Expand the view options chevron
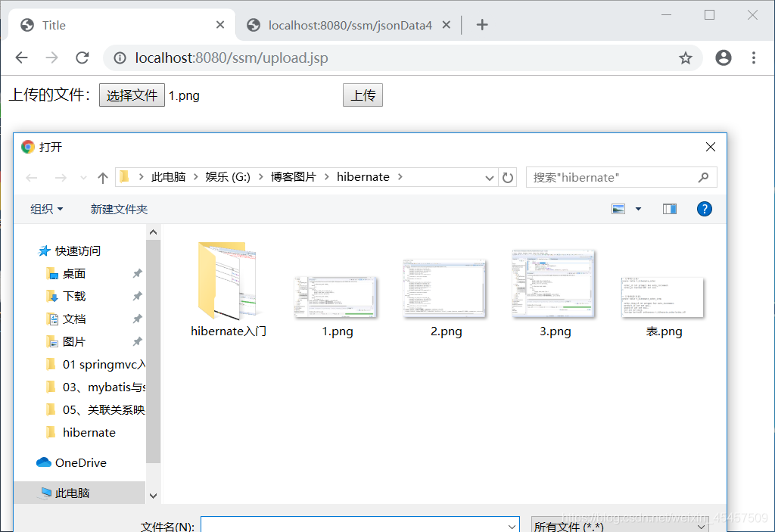This screenshot has height=532, width=775. point(639,208)
